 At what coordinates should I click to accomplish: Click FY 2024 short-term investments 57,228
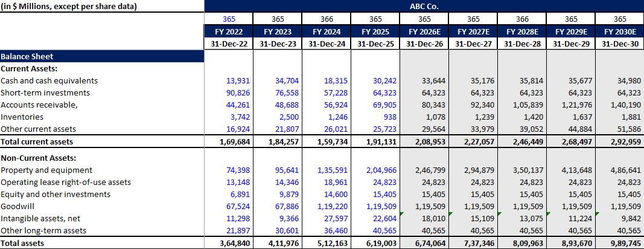point(336,92)
